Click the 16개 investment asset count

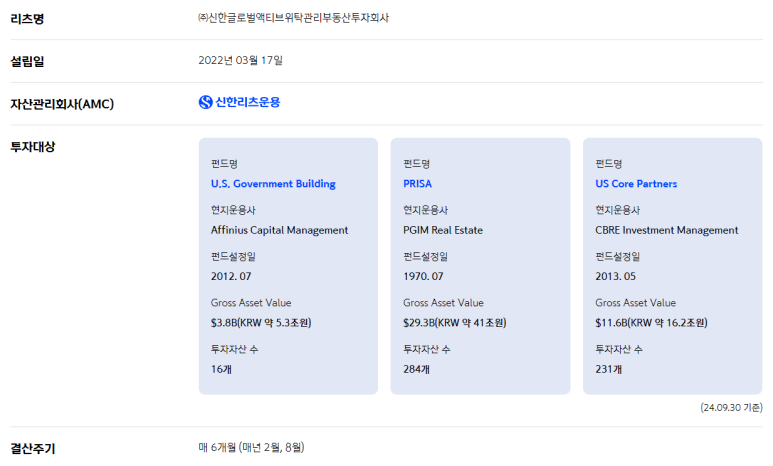tap(221, 369)
